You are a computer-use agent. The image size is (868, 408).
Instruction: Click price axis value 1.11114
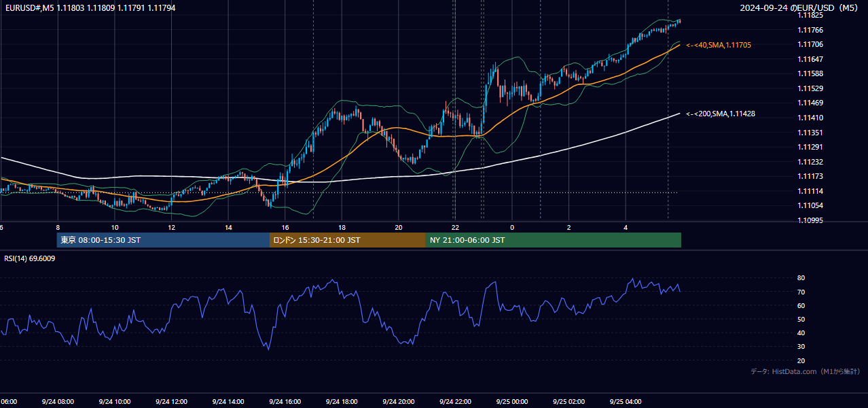[x=812, y=191]
